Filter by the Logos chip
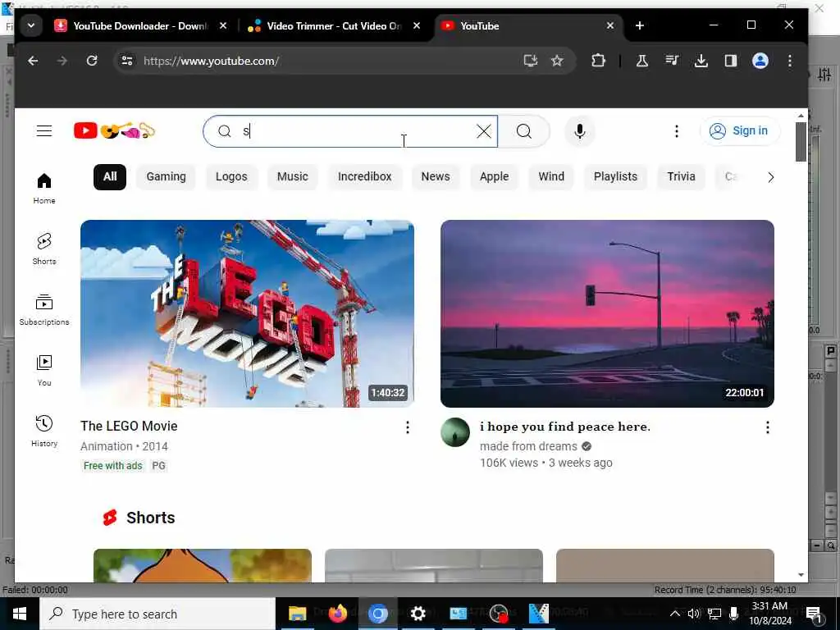The height and width of the screenshot is (630, 840). click(x=231, y=177)
